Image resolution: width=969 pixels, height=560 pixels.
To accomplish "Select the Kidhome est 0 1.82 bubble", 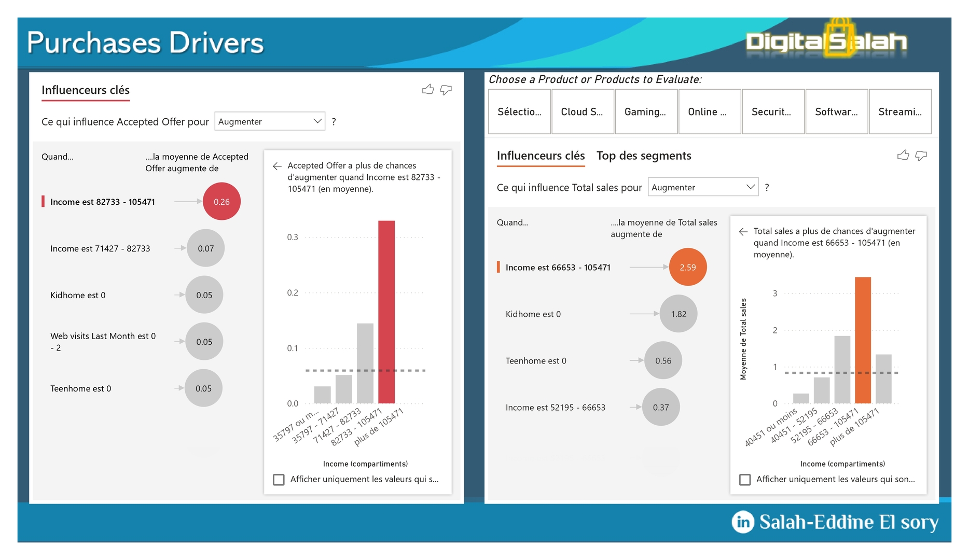I will point(678,314).
